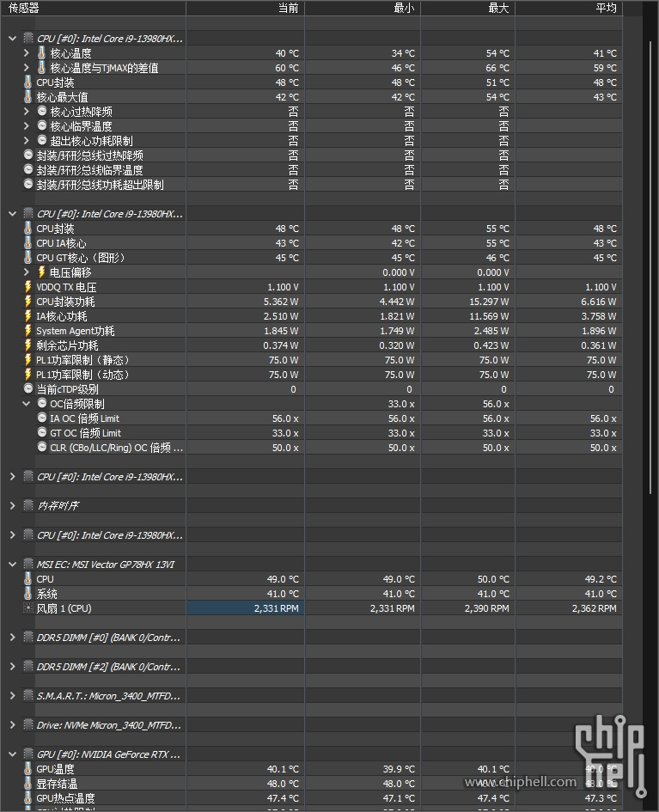Expand S.M.A.R.T.: Micron_3400 group
The image size is (659, 812).
[12, 696]
